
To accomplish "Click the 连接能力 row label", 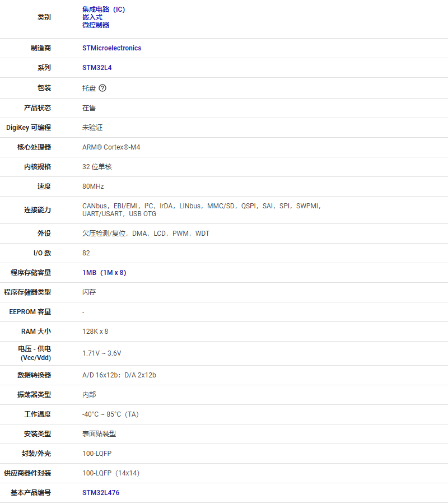I will (x=38, y=210).
